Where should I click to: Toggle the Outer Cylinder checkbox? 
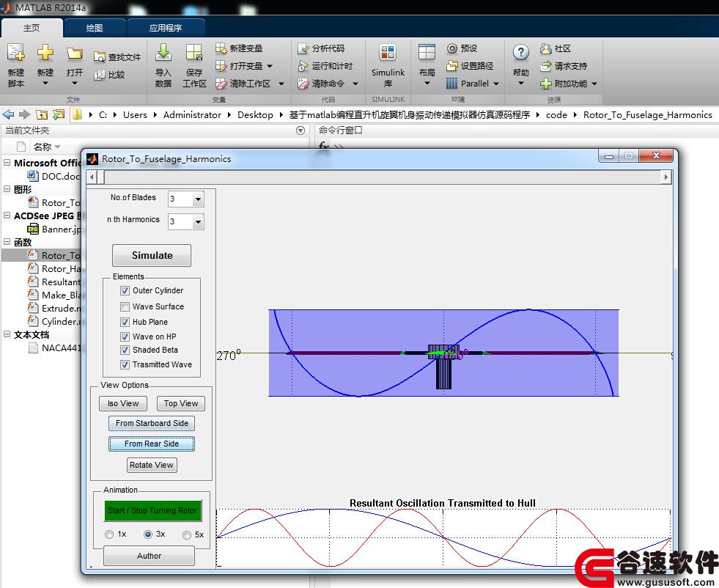click(x=125, y=290)
